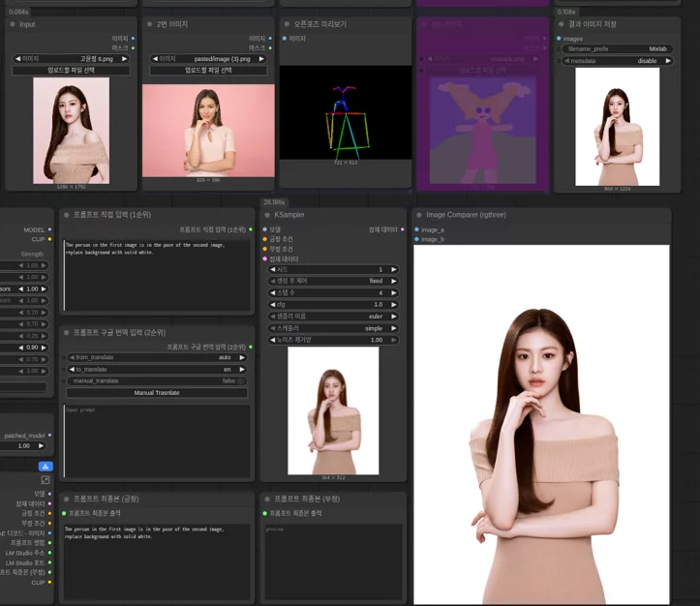
Task: Collapse the KSampler node using its title dot
Action: pos(267,215)
